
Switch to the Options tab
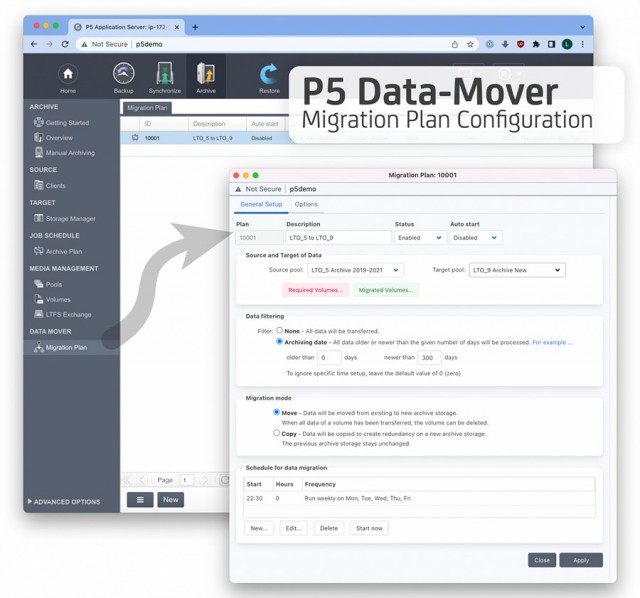click(x=306, y=204)
